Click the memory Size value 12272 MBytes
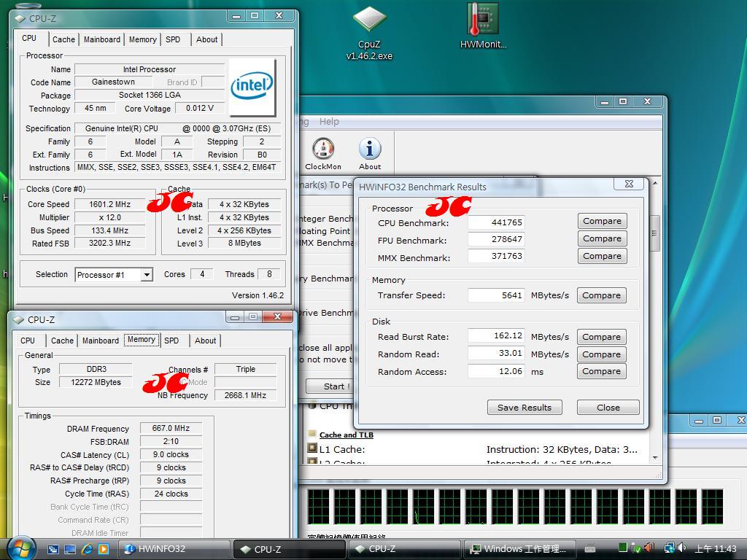 (96, 382)
